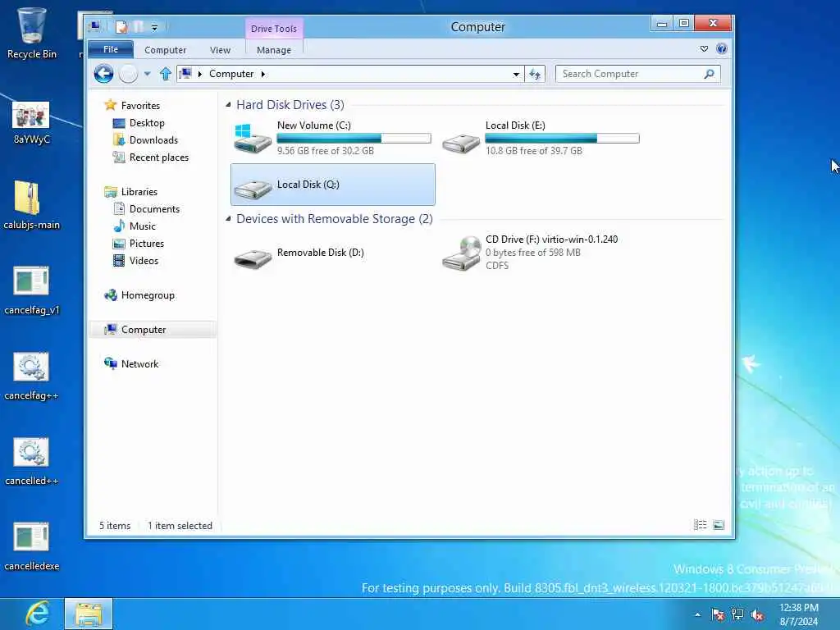Select the Local Disk (Q:) drive
This screenshot has height=630, width=840.
click(x=333, y=185)
